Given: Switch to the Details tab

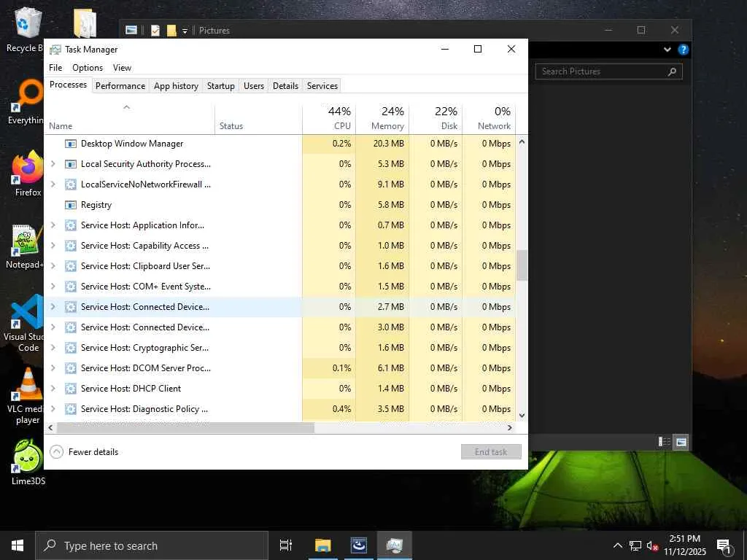Looking at the screenshot, I should (285, 86).
